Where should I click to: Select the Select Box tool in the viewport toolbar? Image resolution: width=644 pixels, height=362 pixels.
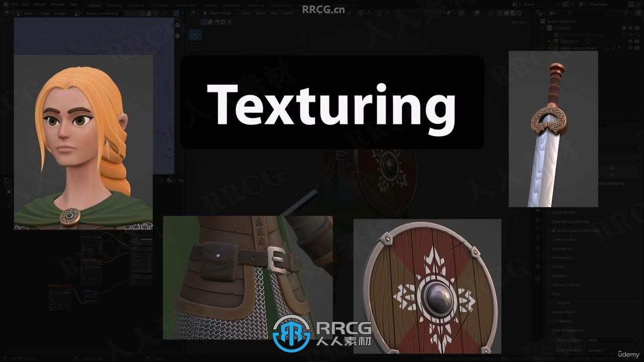point(195,34)
